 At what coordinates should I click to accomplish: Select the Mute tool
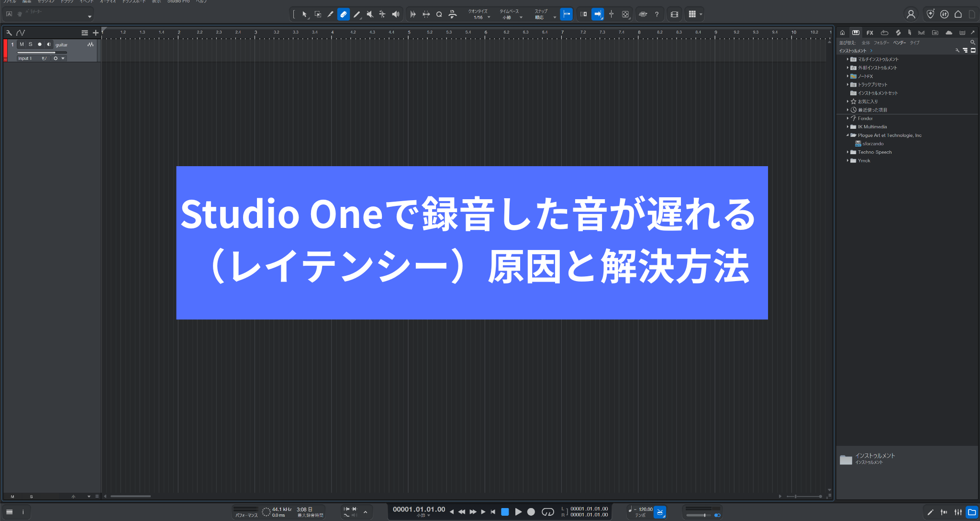[369, 14]
